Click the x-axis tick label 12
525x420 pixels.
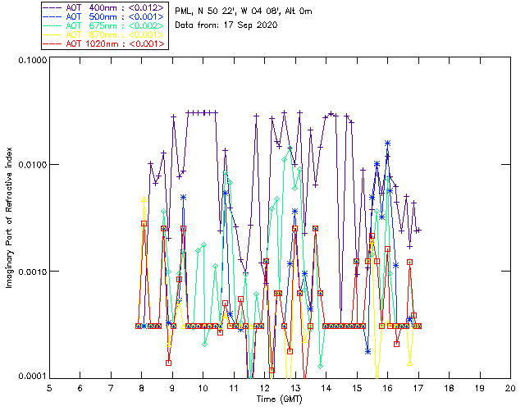(x=264, y=388)
